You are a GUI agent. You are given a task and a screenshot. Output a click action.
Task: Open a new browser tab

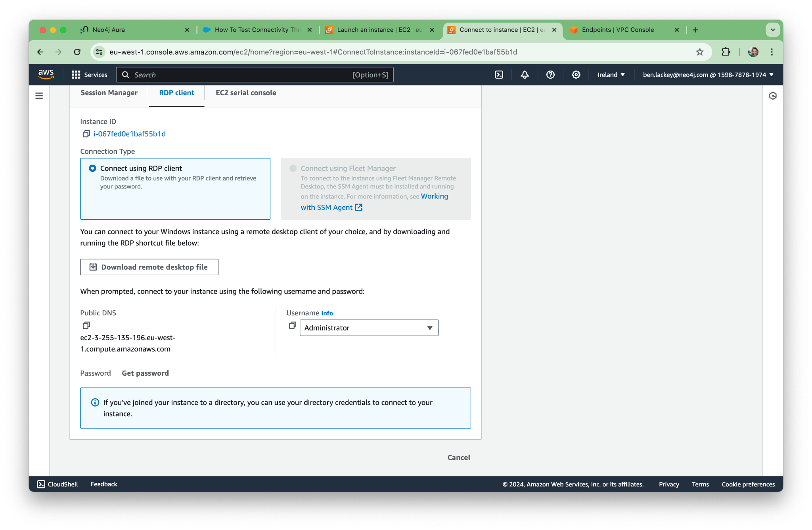pyautogui.click(x=695, y=30)
